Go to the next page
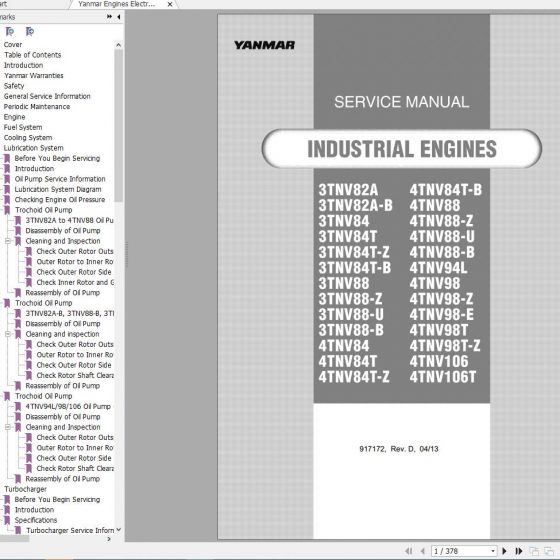 click(x=504, y=551)
